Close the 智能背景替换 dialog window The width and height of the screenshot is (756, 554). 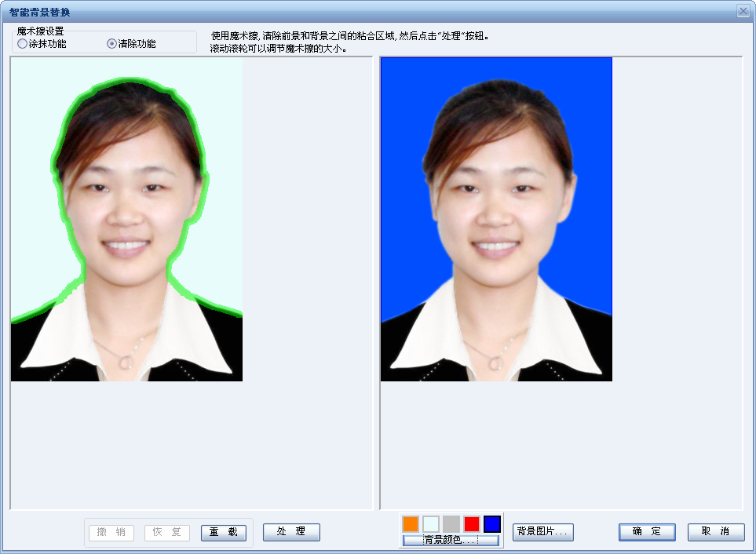tap(743, 11)
